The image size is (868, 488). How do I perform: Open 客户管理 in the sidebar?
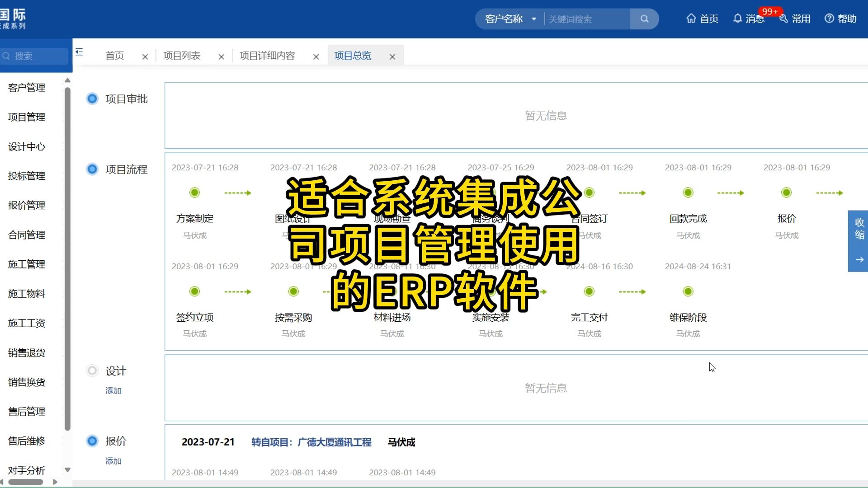27,88
